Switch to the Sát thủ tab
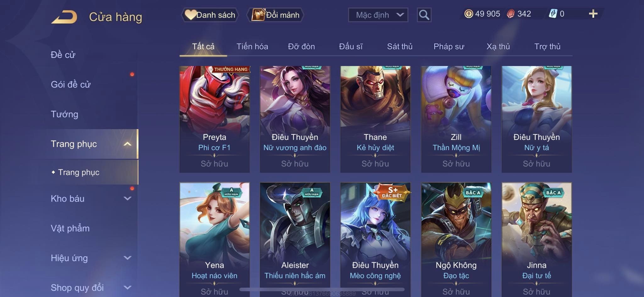644x297 pixels. (x=400, y=46)
